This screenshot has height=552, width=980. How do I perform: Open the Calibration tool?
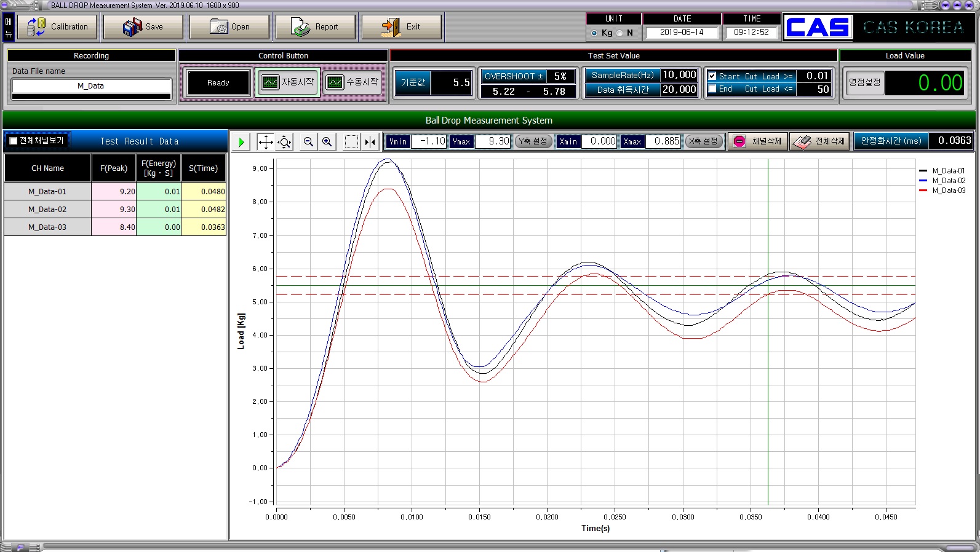point(57,27)
